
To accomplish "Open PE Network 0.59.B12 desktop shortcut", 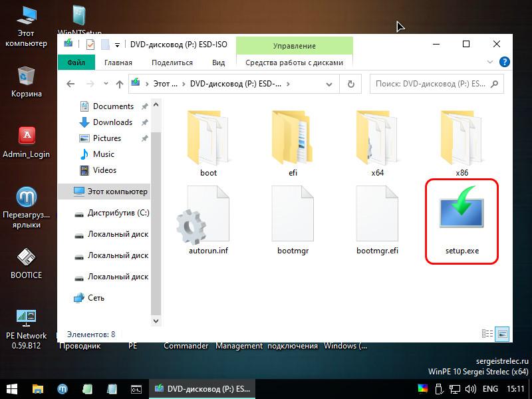I will pos(26,329).
